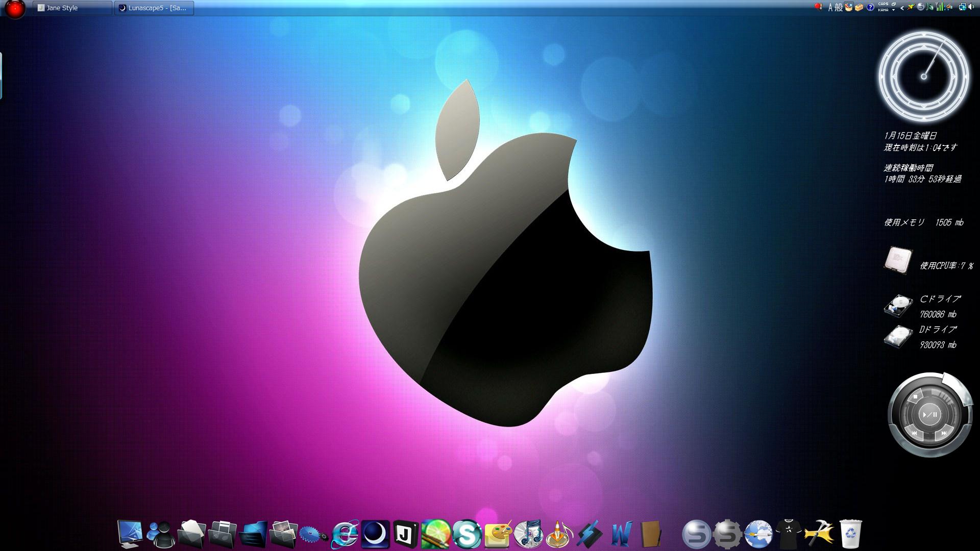Click the red orb start button

click(x=15, y=9)
